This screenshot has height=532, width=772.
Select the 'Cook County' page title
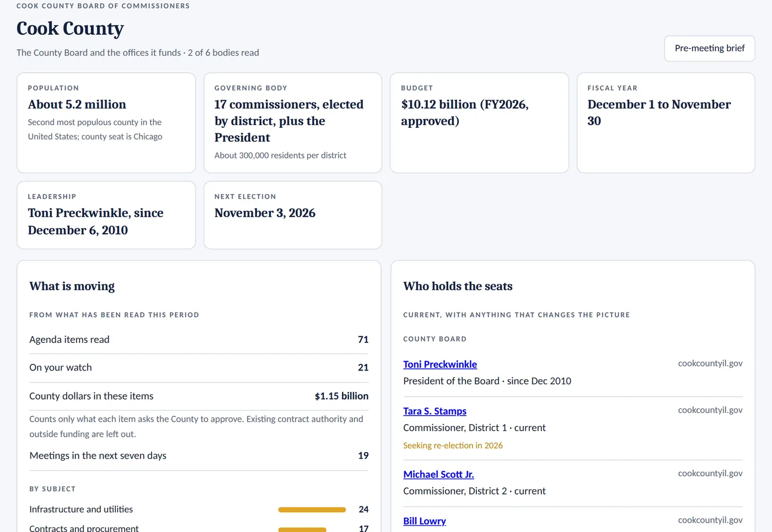coord(70,28)
